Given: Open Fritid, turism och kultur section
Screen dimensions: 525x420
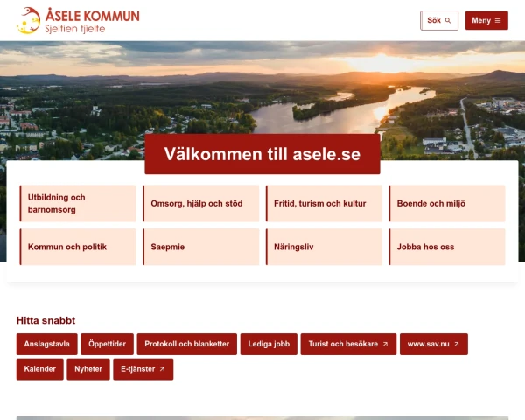Looking at the screenshot, I should 324,203.
